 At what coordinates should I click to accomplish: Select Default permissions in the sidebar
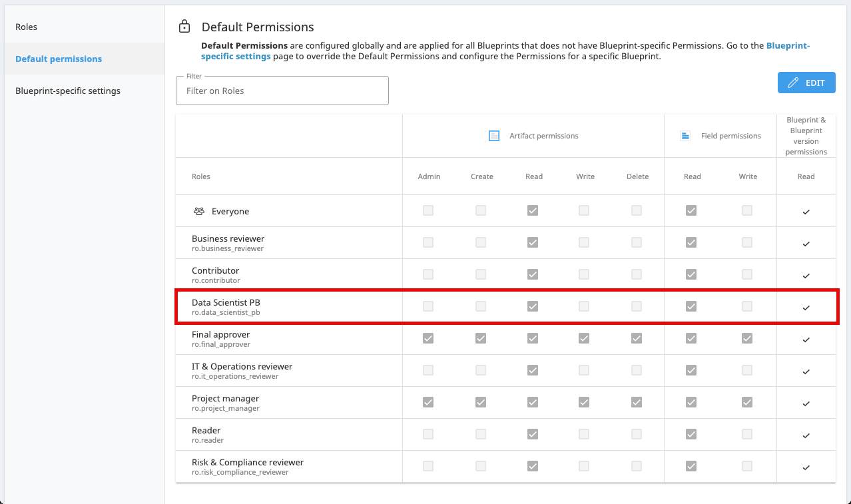pos(58,59)
